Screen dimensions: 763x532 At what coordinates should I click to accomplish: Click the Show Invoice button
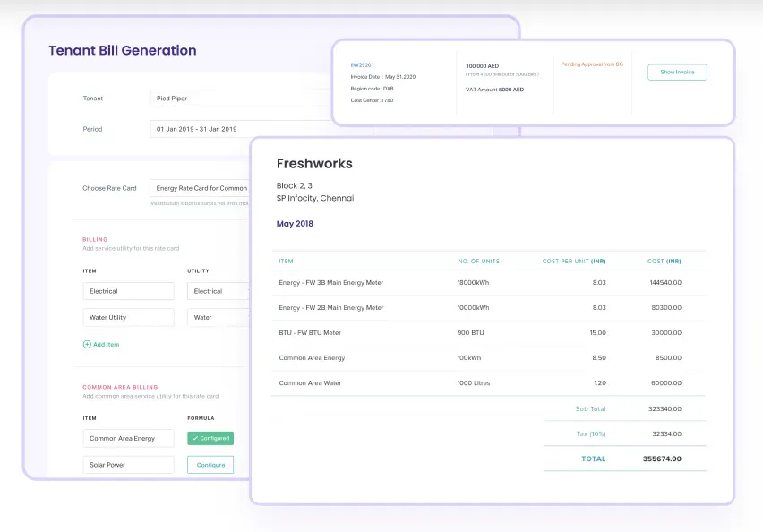point(677,73)
